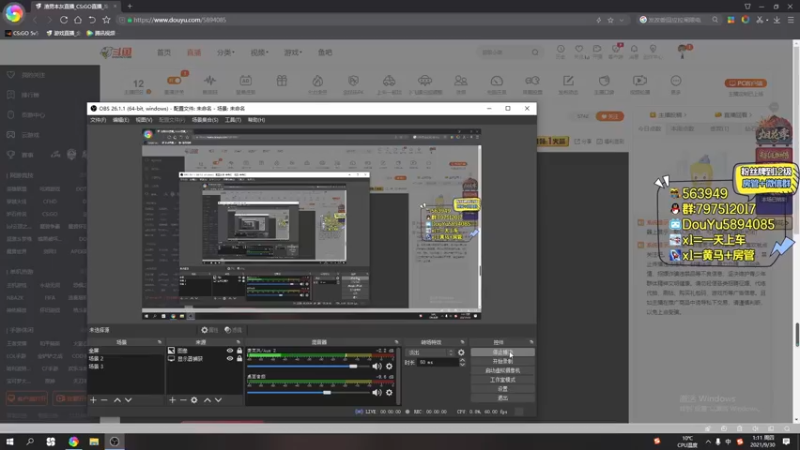Bookmark page with star icon in toolbar

(x=106, y=20)
